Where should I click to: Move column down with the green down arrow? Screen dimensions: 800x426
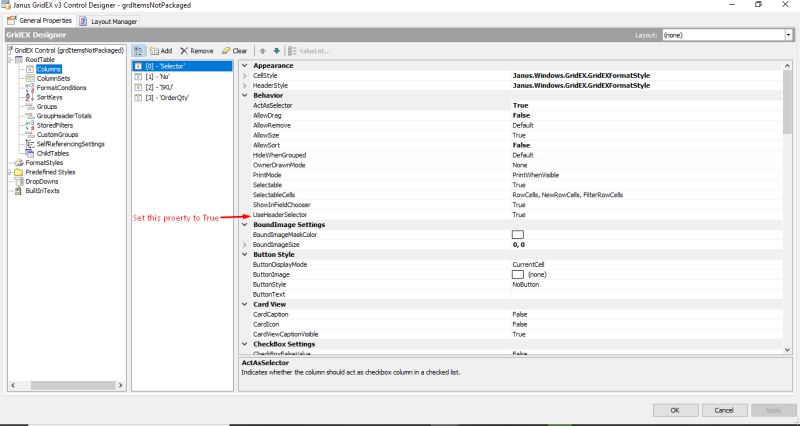click(x=277, y=51)
